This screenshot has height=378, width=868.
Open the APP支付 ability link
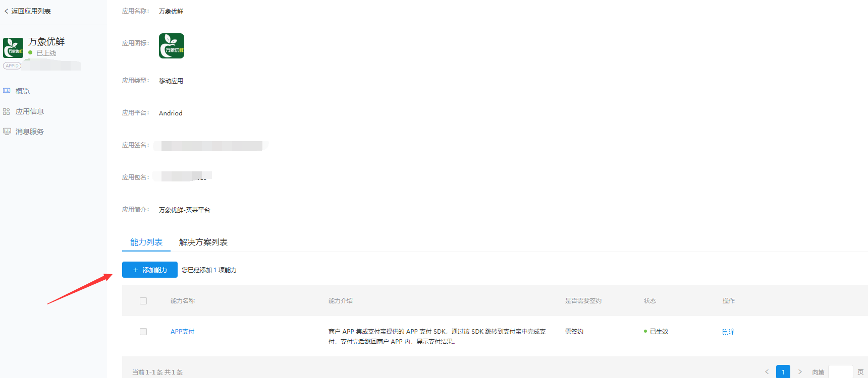(182, 332)
